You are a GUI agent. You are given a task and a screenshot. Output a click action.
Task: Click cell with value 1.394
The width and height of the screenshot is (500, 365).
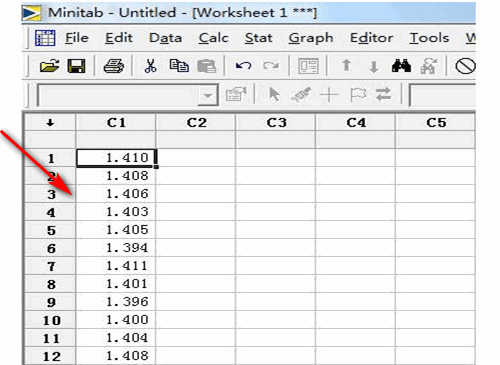[116, 248]
